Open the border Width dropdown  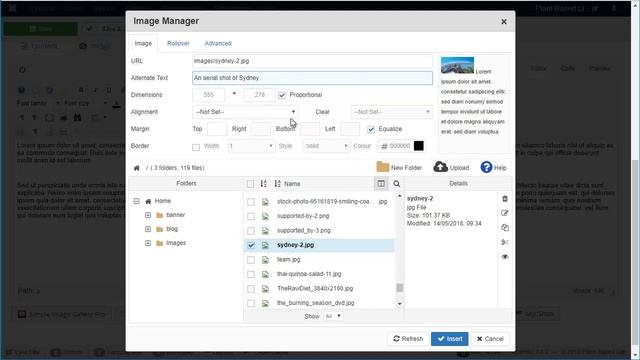251,146
